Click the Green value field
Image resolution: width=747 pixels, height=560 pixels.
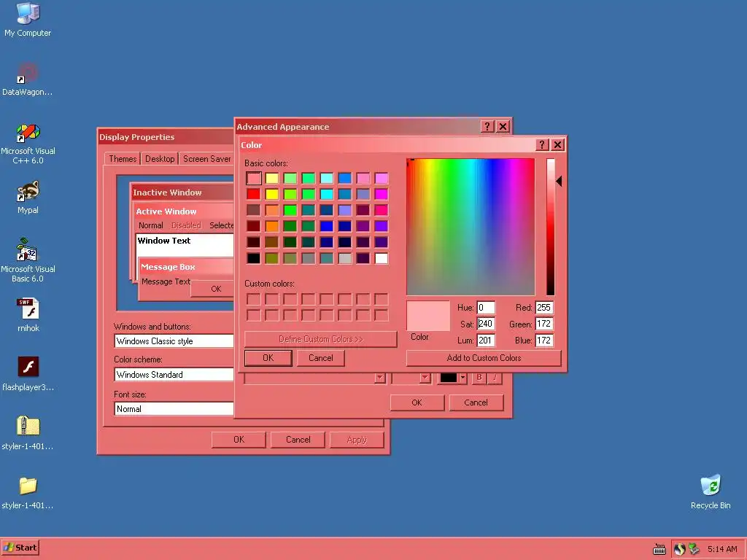[543, 324]
